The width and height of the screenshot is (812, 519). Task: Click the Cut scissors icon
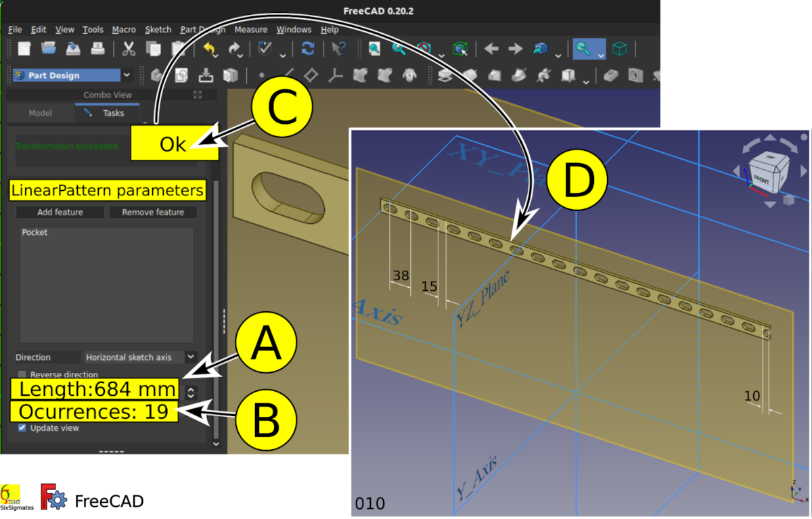tap(129, 49)
